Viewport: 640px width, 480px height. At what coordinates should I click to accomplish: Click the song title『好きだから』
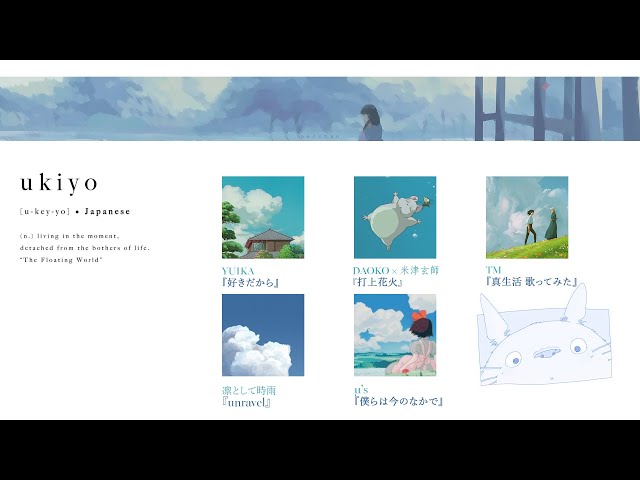point(250,282)
